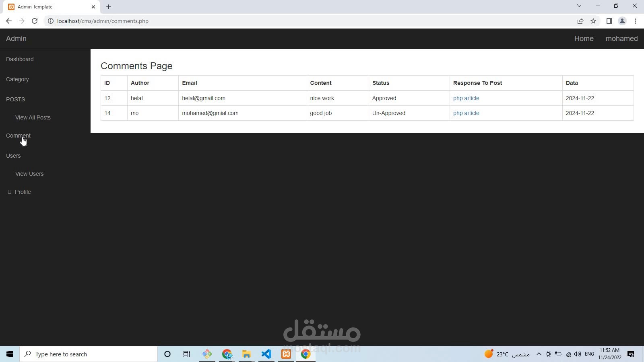Click the Chrome icon right of XAMPP
Image resolution: width=644 pixels, height=362 pixels.
pos(306,354)
